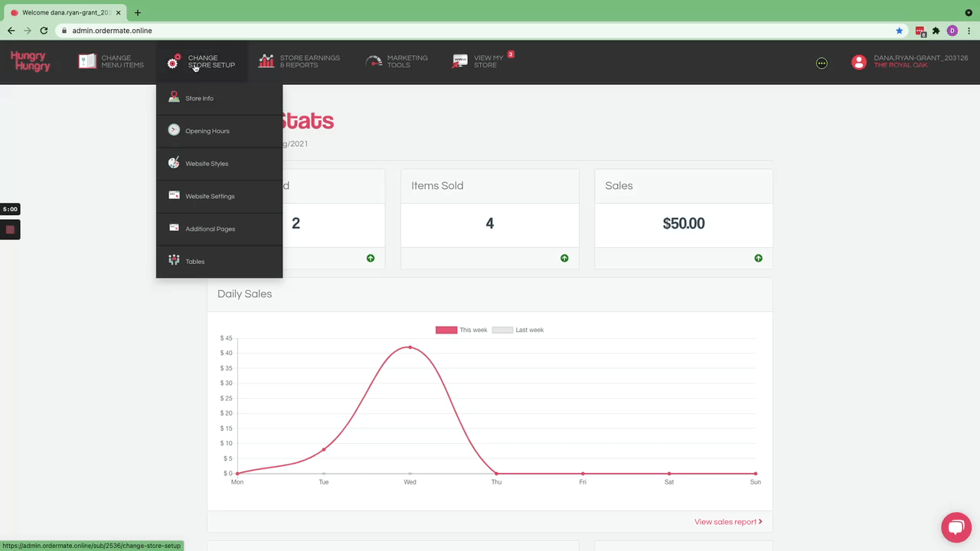Open the Store Info menu entry
Viewport: 980px width, 551px height.
click(219, 98)
